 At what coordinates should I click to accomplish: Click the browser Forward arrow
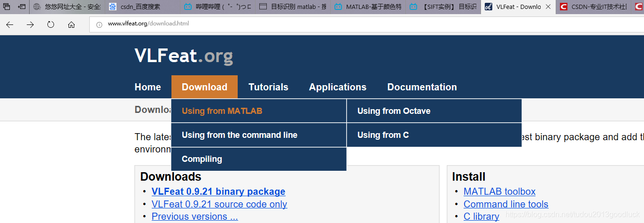[31, 24]
